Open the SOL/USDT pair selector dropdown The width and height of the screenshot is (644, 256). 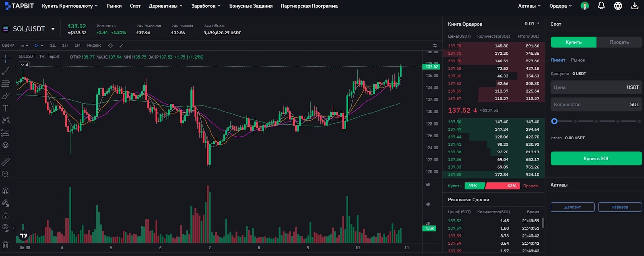pyautogui.click(x=53, y=29)
